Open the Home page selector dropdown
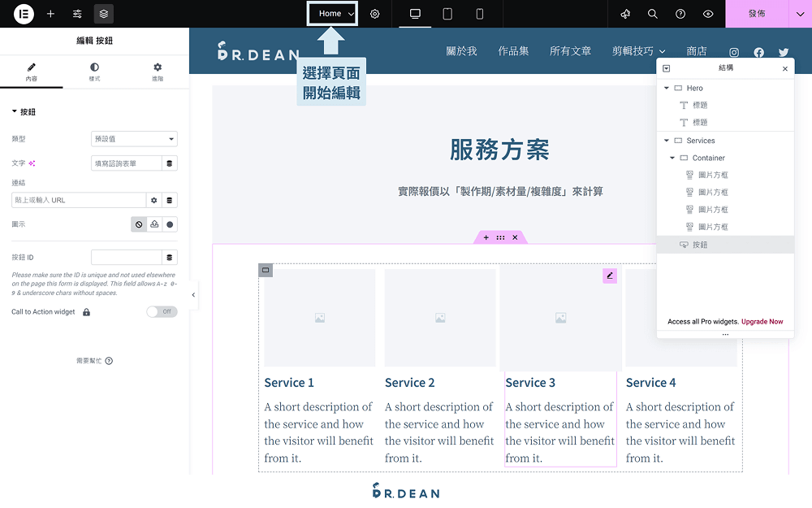Image resolution: width=812 pixels, height=508 pixels. point(332,14)
